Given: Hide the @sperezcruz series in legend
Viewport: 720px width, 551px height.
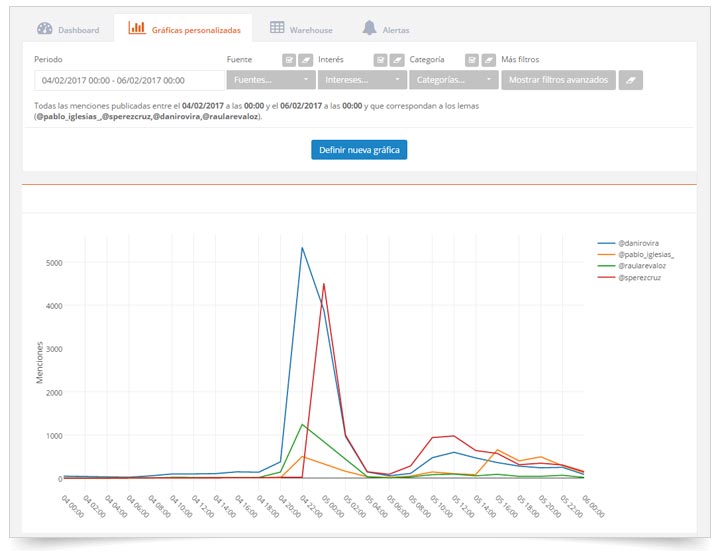Looking at the screenshot, I should tap(639, 277).
